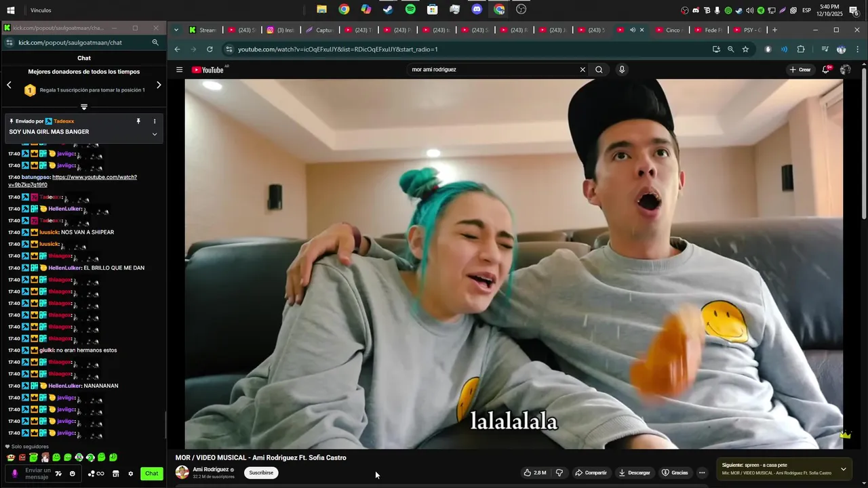Zoom icon in Chrome address bar
Viewport: 868px width, 488px height.
[730, 49]
